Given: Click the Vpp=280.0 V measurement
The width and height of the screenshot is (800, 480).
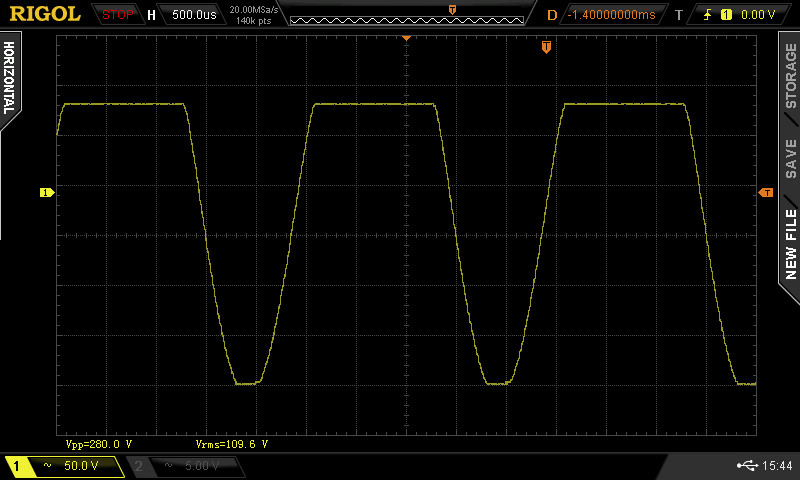Looking at the screenshot, I should click(x=98, y=444).
